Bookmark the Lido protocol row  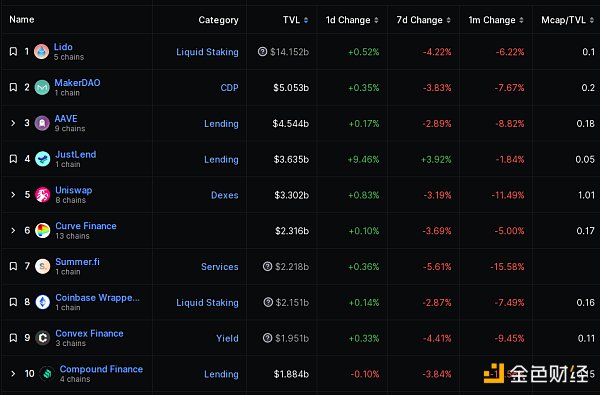[13, 51]
